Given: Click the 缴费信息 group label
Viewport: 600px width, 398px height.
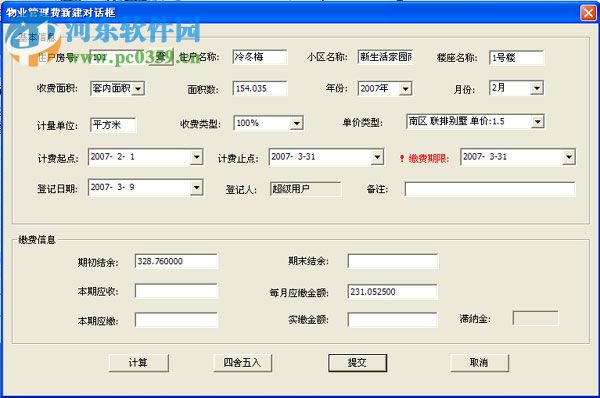Looking at the screenshot, I should (x=37, y=240).
